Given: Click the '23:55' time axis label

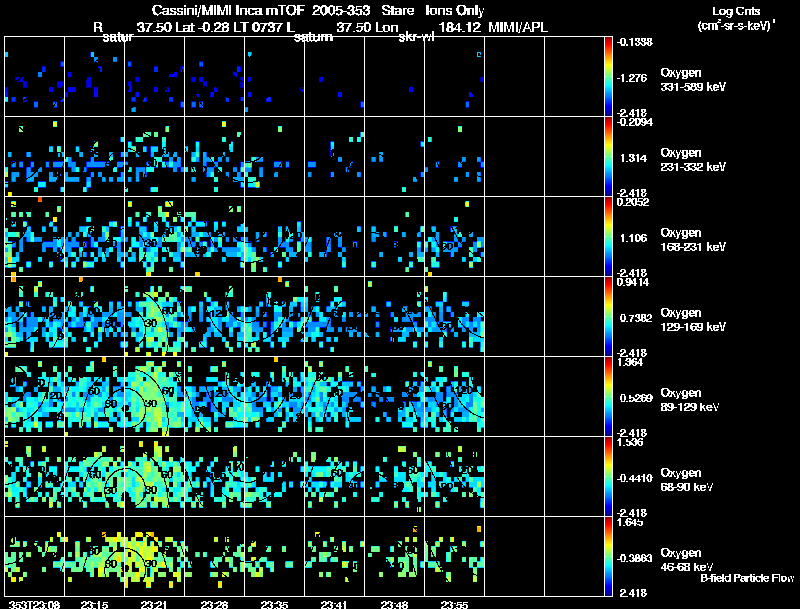Looking at the screenshot, I should click(x=454, y=604).
